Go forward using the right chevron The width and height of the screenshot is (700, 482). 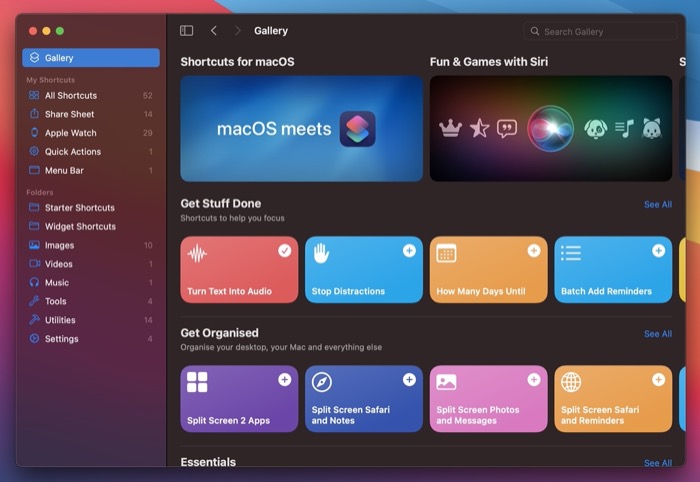[238, 31]
